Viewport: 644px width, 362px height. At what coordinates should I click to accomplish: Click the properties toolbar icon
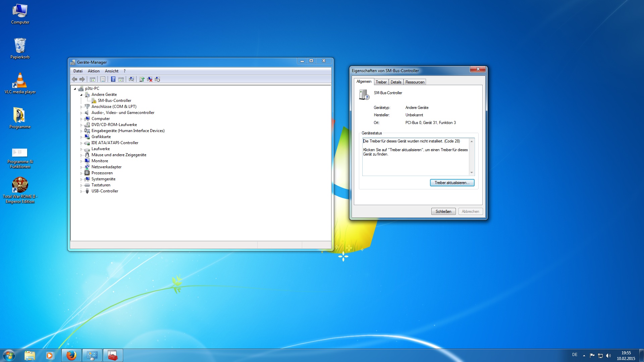coord(103,79)
